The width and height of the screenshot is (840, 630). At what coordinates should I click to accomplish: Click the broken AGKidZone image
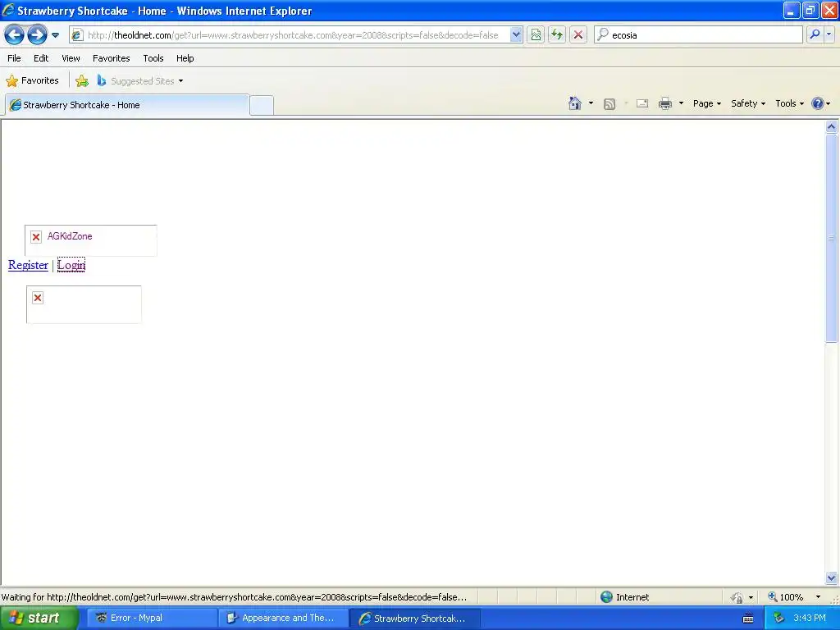pos(90,240)
